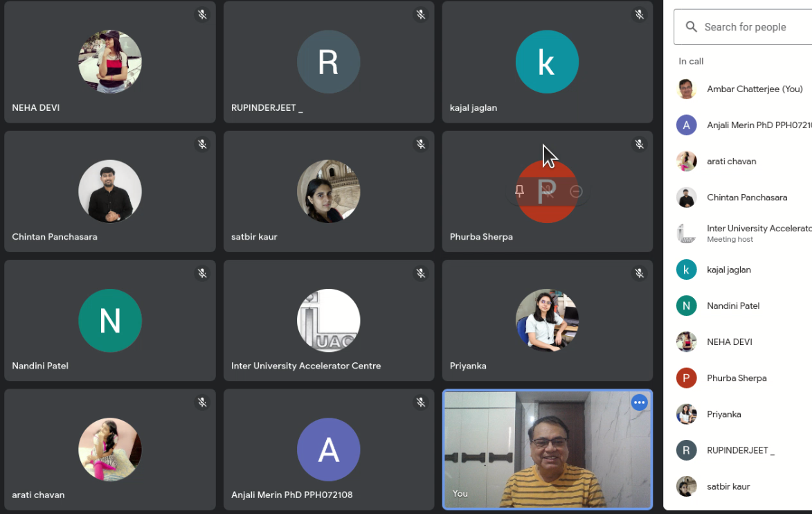Image resolution: width=812 pixels, height=514 pixels.
Task: Click Ambar Chatterjee (You) in the people list
Action: (754, 89)
